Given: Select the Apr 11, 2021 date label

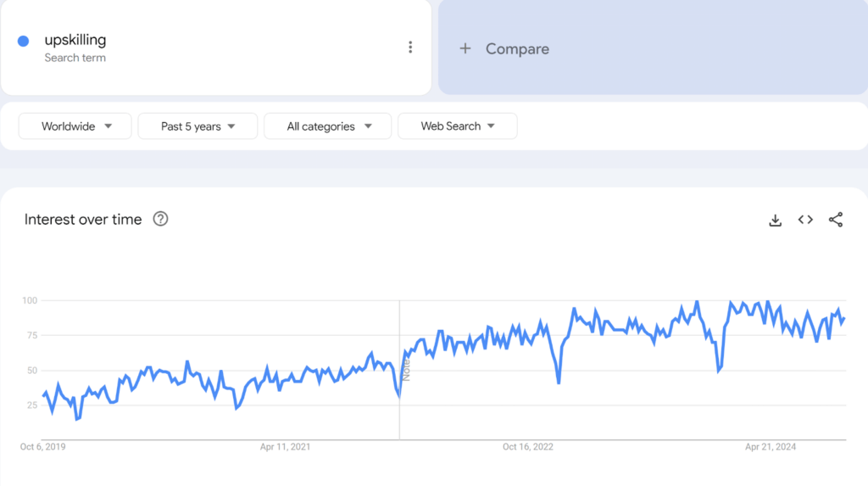Looking at the screenshot, I should pos(284,446).
